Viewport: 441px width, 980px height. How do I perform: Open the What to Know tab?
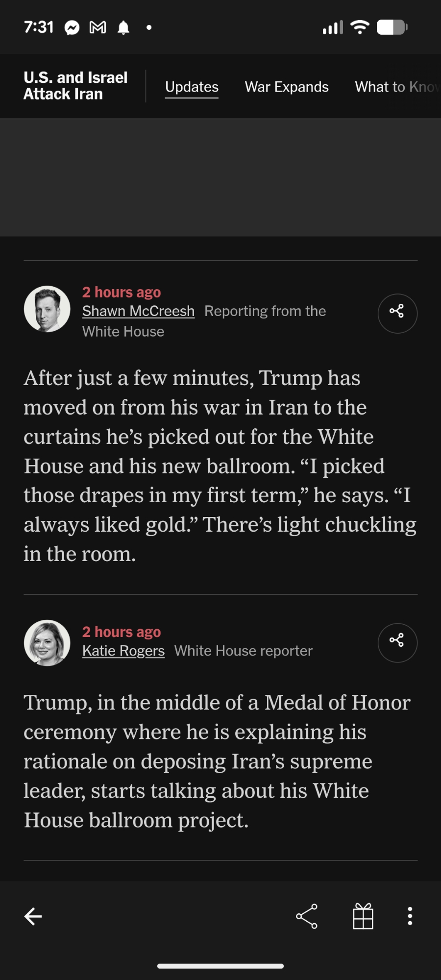pyautogui.click(x=396, y=87)
